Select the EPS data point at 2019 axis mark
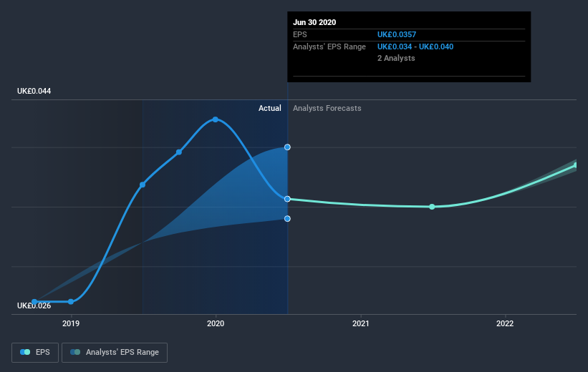588x372 pixels. pos(71,302)
